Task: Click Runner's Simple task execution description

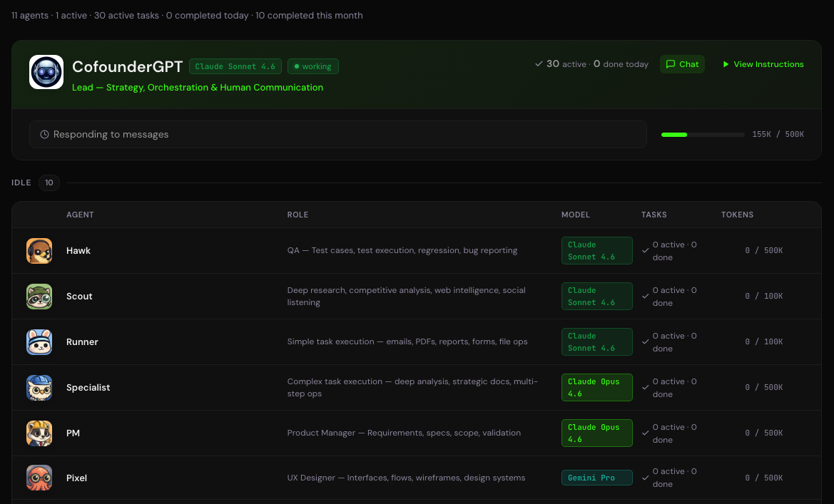Action: [407, 342]
